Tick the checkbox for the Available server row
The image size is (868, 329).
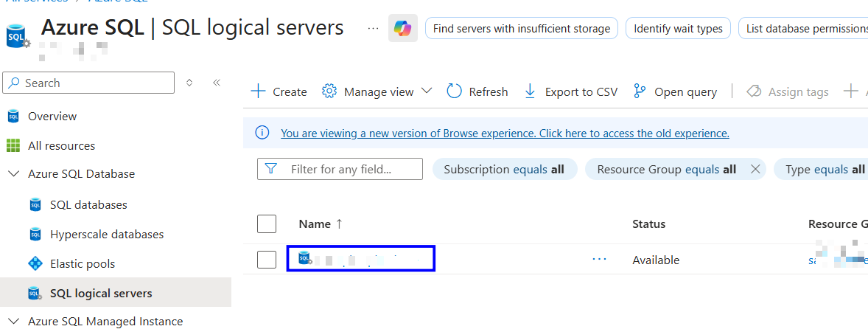click(x=267, y=259)
